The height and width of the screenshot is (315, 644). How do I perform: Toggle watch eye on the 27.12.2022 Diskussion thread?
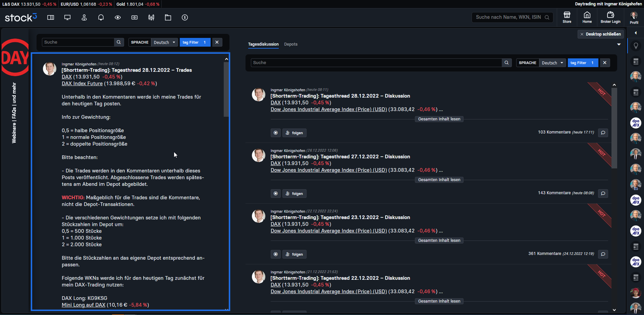[x=275, y=194]
